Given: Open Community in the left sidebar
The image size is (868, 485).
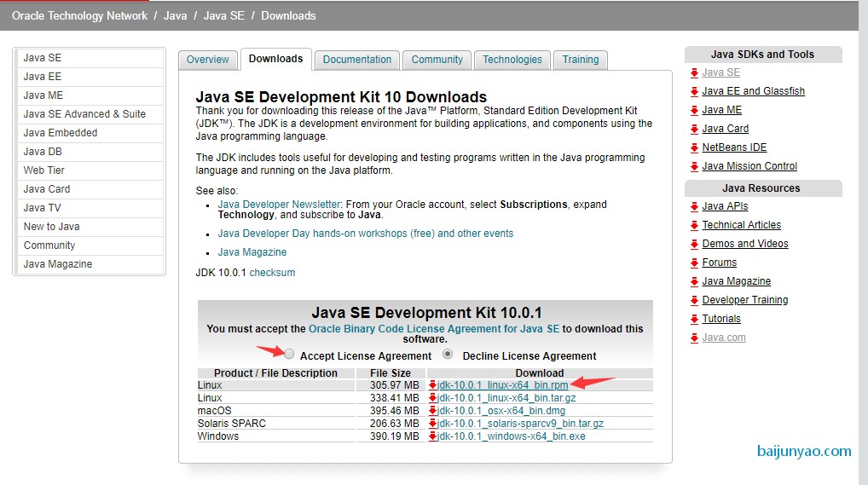Looking at the screenshot, I should (90, 245).
